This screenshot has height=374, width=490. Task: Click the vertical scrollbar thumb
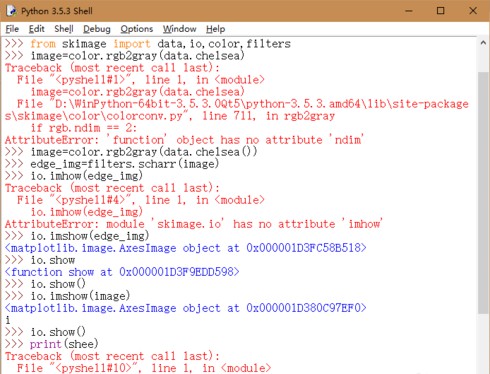pos(483,192)
